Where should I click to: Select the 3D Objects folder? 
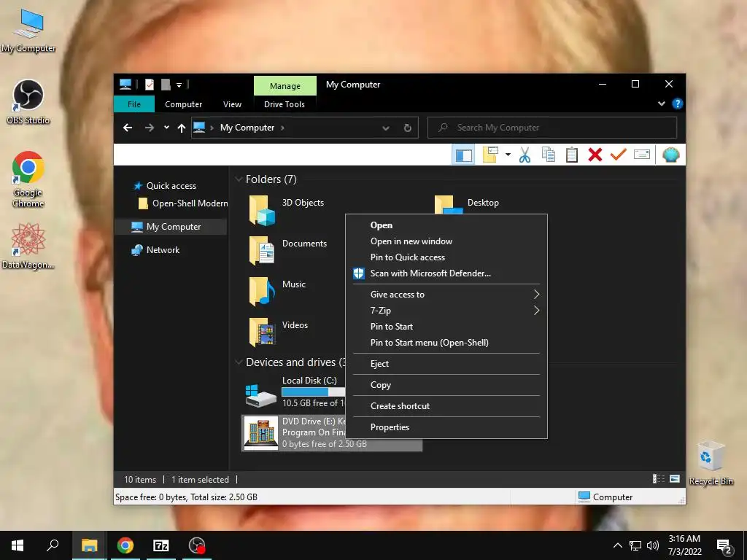(x=286, y=210)
